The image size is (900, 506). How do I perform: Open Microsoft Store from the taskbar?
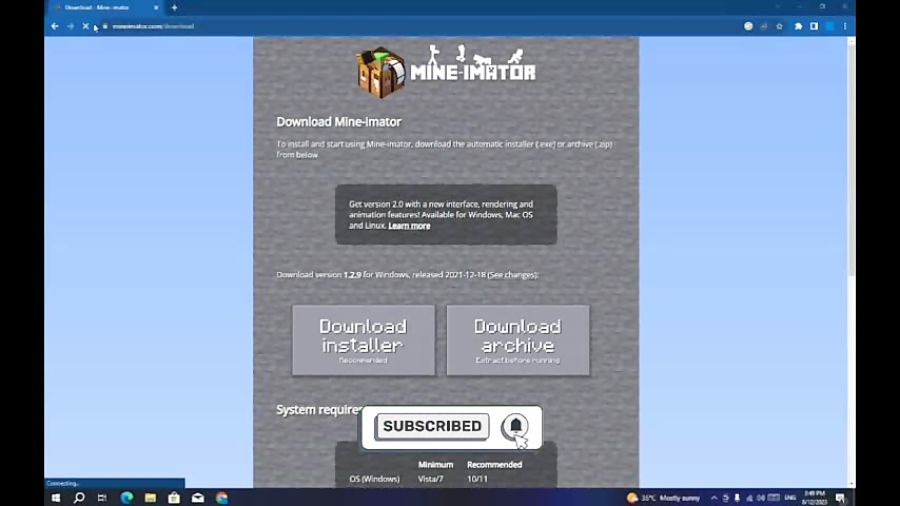pyautogui.click(x=174, y=497)
